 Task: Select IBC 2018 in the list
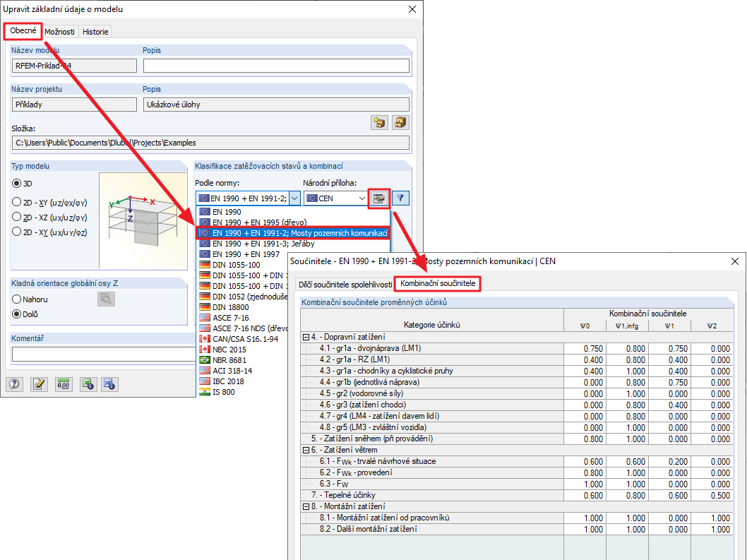pos(243,381)
